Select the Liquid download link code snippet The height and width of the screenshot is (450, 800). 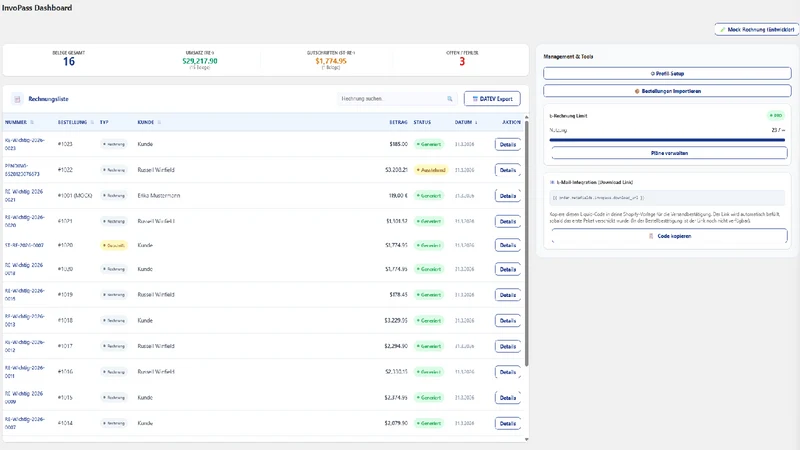(667, 198)
